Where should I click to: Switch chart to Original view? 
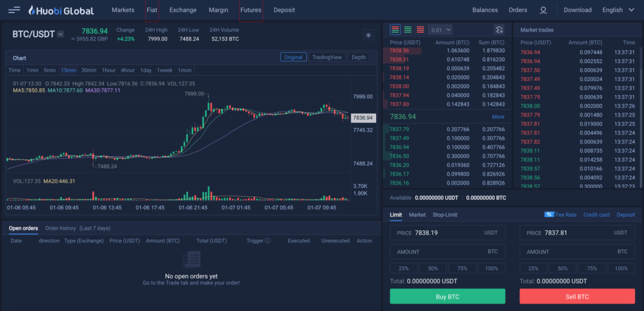pyautogui.click(x=293, y=57)
